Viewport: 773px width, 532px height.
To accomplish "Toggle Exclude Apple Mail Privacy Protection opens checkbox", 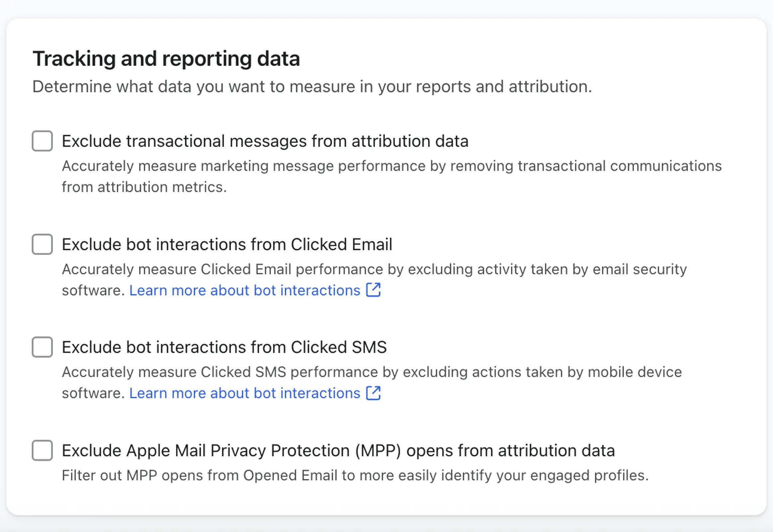I will [x=42, y=450].
